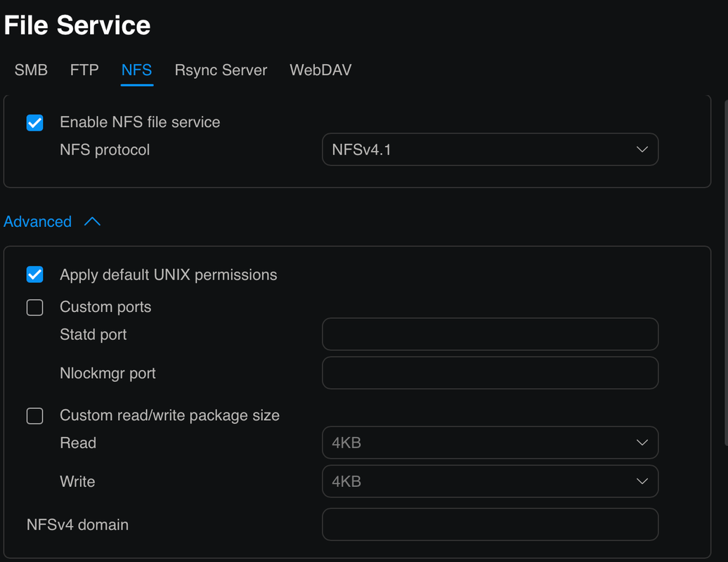728x562 pixels.
Task: Focus the Nlockmgr port field
Action: (x=489, y=373)
